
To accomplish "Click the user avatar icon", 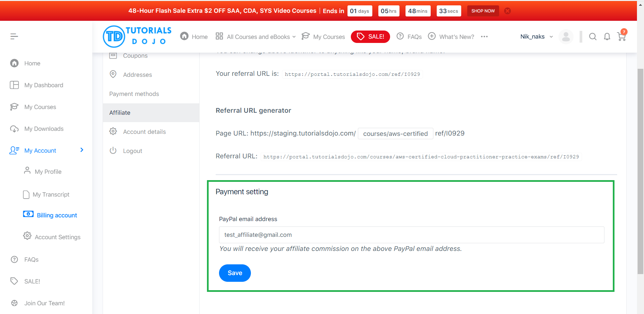I will pos(566,37).
